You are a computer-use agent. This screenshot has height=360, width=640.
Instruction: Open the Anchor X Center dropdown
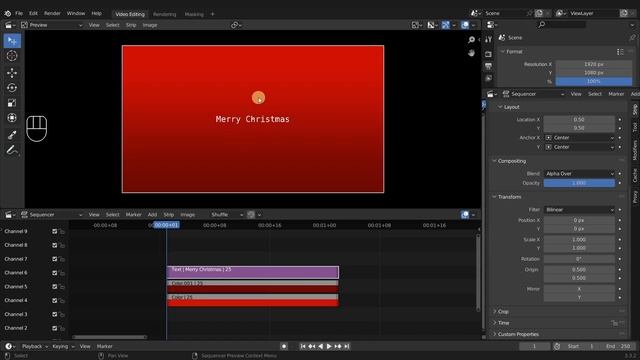(x=579, y=138)
